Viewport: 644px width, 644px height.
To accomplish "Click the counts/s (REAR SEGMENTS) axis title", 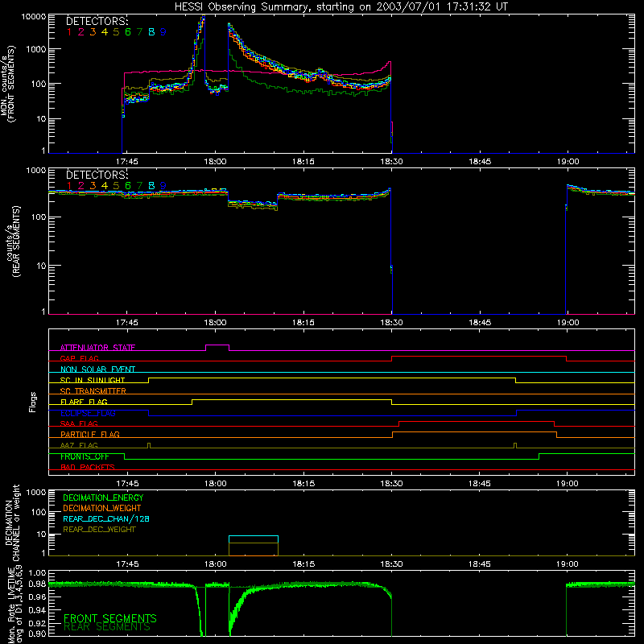I will tap(12, 242).
